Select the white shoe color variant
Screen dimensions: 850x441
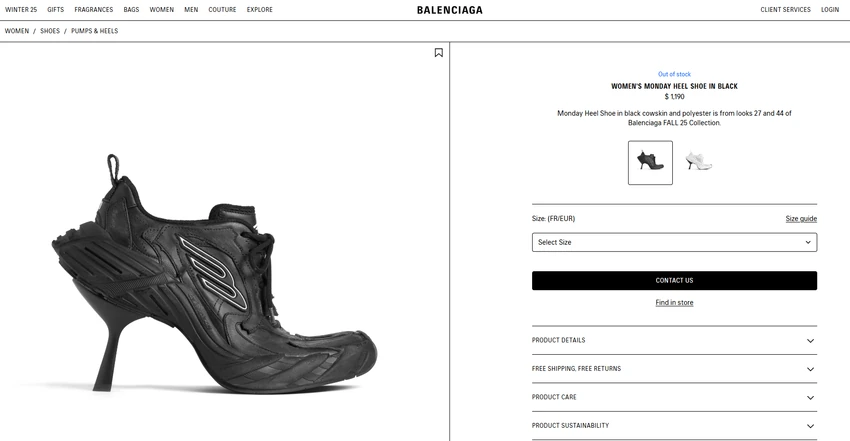coord(698,161)
